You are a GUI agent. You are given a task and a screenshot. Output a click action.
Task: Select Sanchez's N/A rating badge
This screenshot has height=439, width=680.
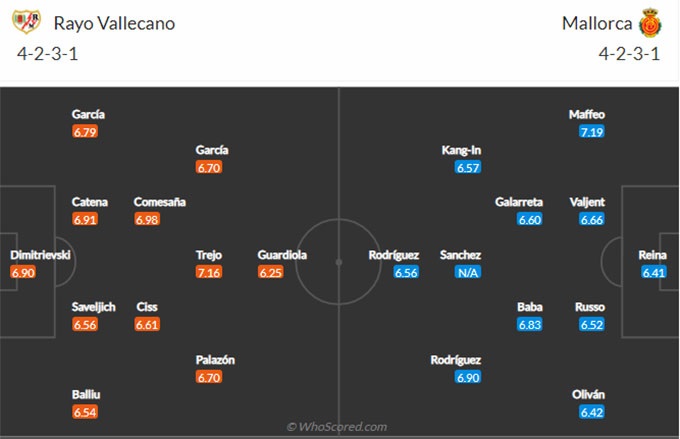468,272
